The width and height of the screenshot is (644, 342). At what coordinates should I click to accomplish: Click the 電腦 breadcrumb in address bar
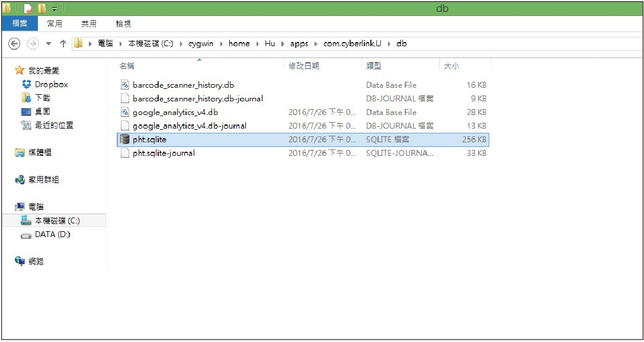click(105, 44)
